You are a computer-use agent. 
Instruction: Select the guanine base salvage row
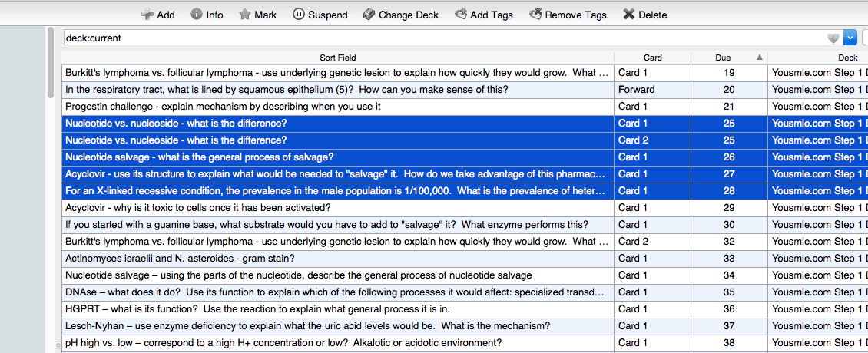tap(465, 225)
